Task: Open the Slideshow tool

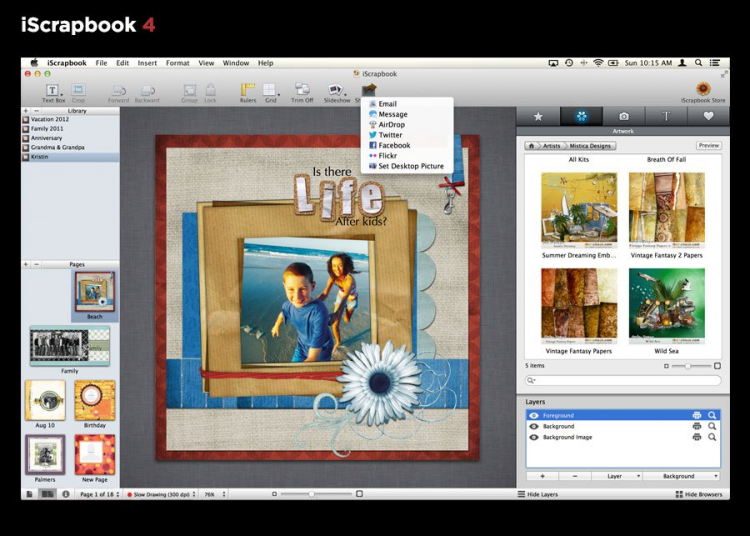Action: (x=337, y=91)
